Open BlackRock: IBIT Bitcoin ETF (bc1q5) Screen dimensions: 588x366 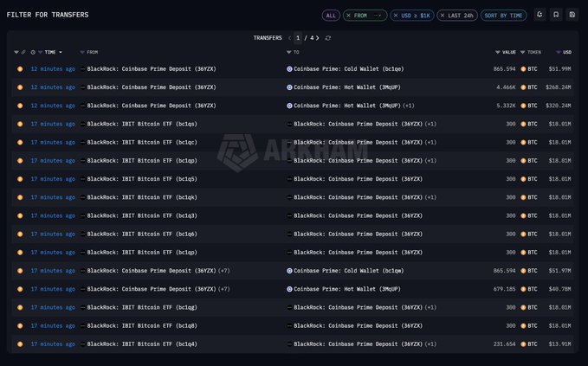click(x=142, y=179)
